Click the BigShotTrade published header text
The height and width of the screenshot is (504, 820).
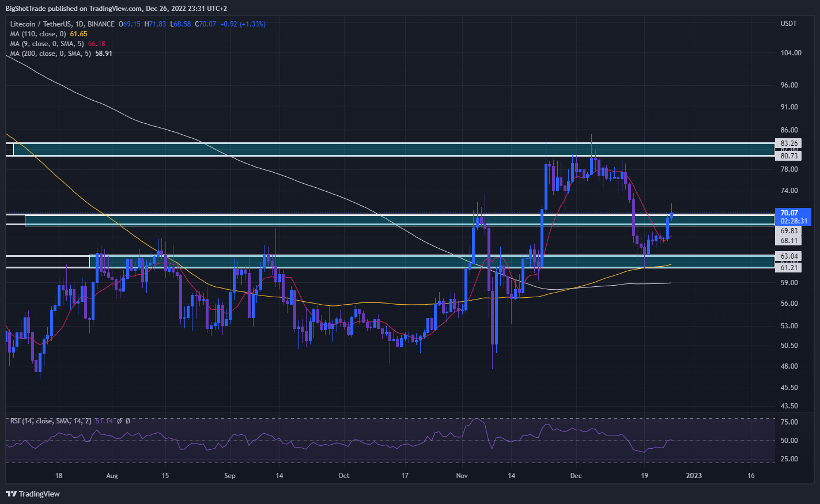point(116,9)
